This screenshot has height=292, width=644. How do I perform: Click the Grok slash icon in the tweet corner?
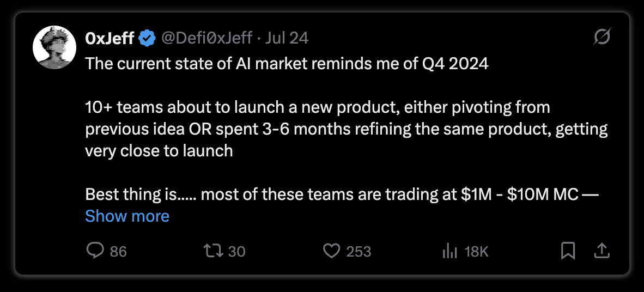[603, 37]
